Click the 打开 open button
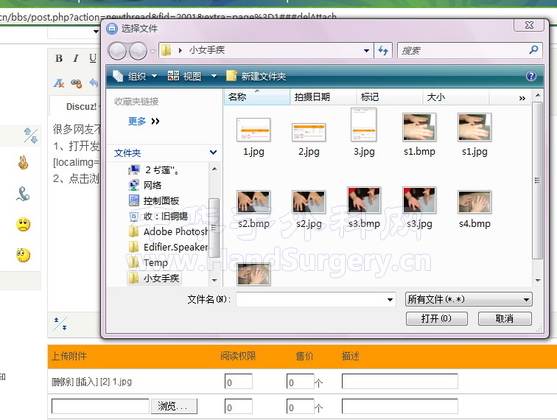 (x=437, y=318)
